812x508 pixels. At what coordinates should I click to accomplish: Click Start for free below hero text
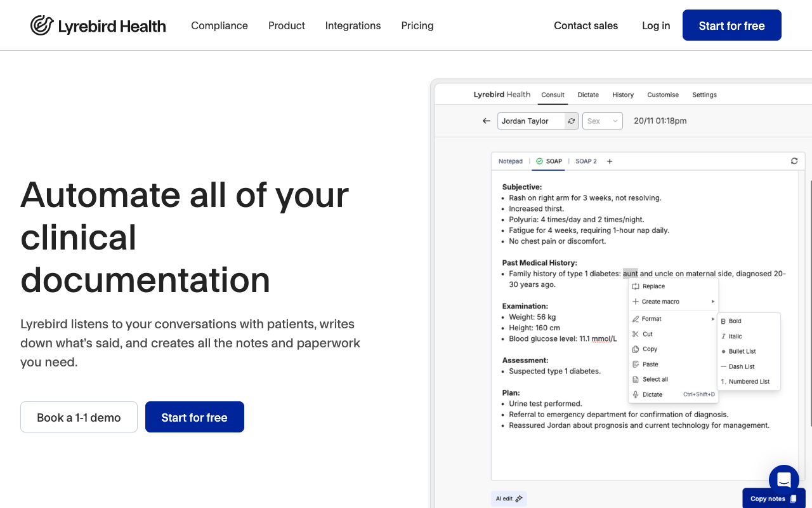point(195,417)
